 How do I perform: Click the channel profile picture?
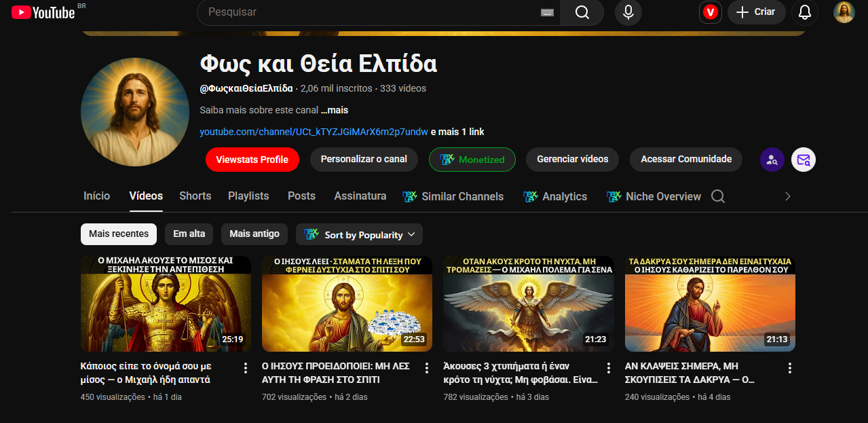coord(135,112)
